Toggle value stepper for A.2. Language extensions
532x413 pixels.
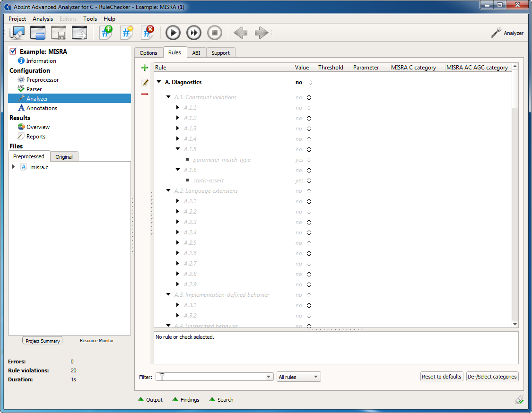[x=309, y=191]
